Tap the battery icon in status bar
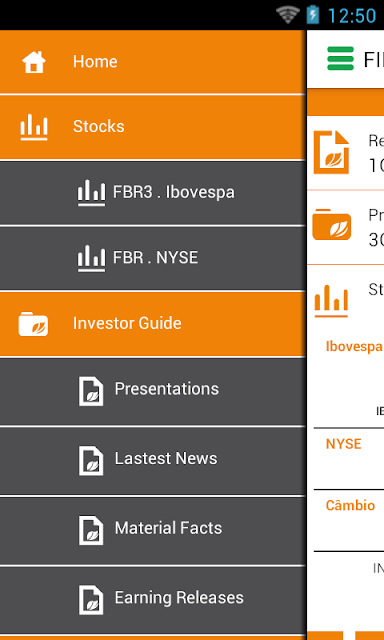384x640 pixels. pyautogui.click(x=313, y=15)
